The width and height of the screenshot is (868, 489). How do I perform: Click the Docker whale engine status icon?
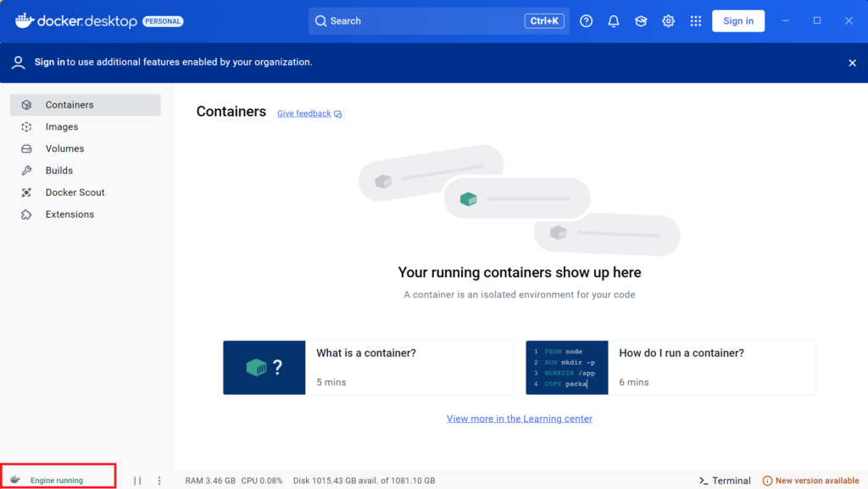click(15, 480)
